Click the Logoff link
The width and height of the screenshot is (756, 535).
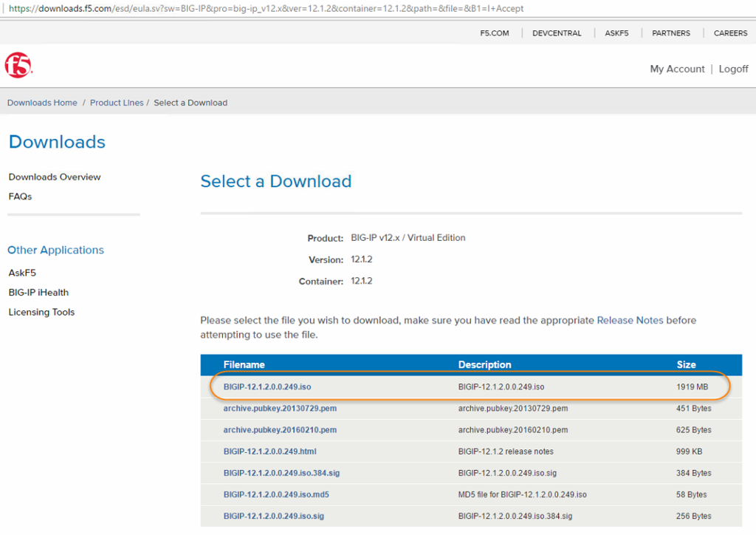733,69
